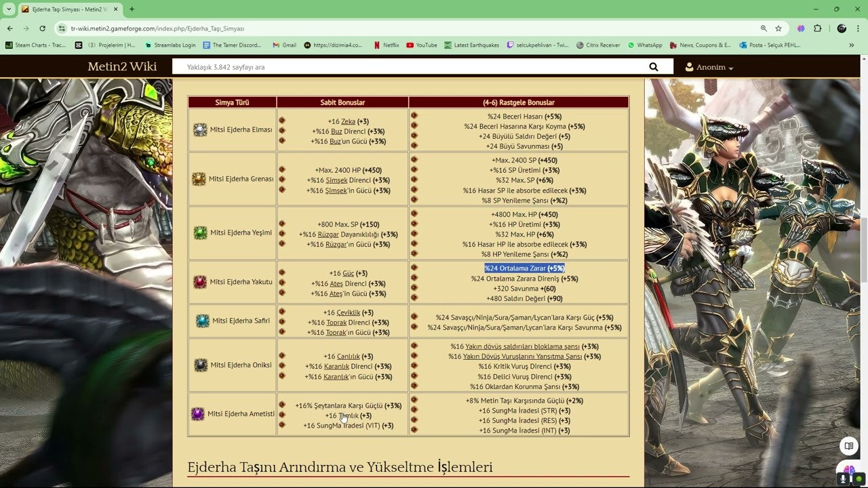
Task: Follow the Rüzgar link in Rüzgar Dayanıklılığı
Action: (328, 235)
